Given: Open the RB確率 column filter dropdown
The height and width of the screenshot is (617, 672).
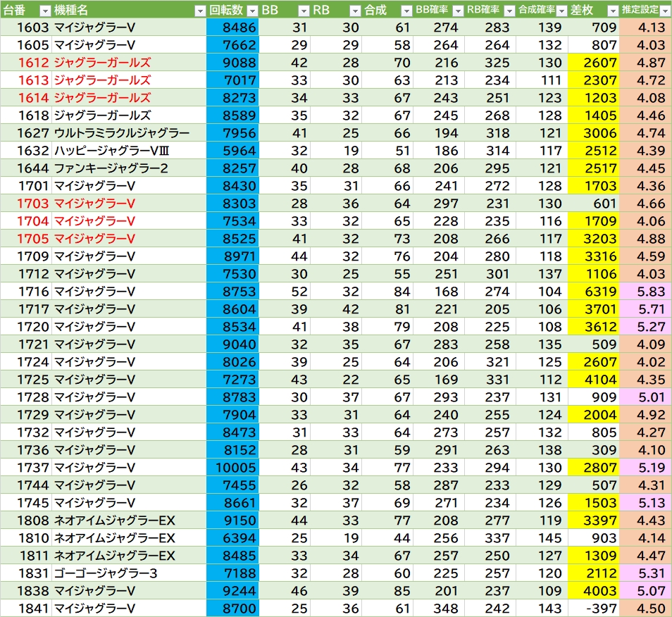Looking at the screenshot, I should pos(509,11).
